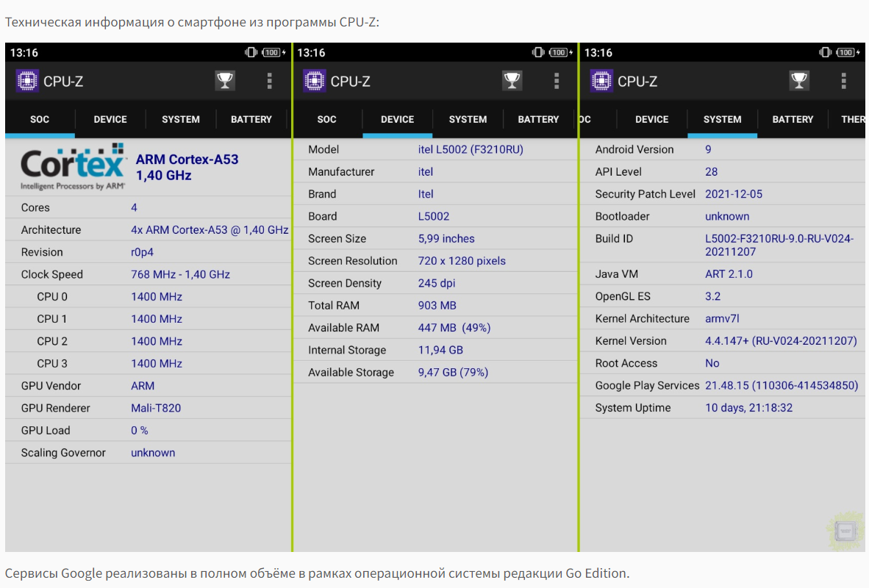The image size is (869, 588).
Task: Click the CPU-Z chip logo in second screen
Action: pyautogui.click(x=314, y=81)
